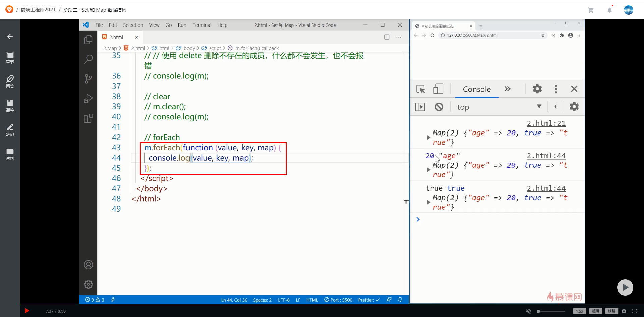Unmute the video player volume icon
This screenshot has width=644, height=317.
click(x=529, y=311)
